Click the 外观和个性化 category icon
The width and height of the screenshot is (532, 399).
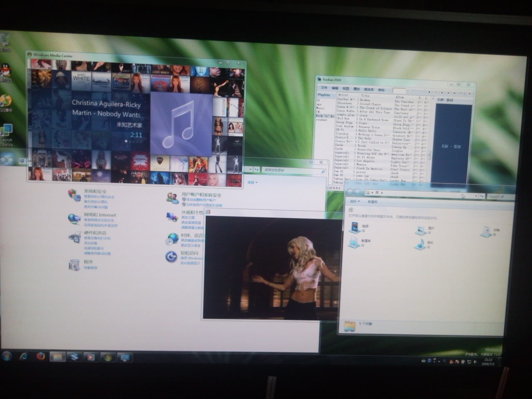172,217
